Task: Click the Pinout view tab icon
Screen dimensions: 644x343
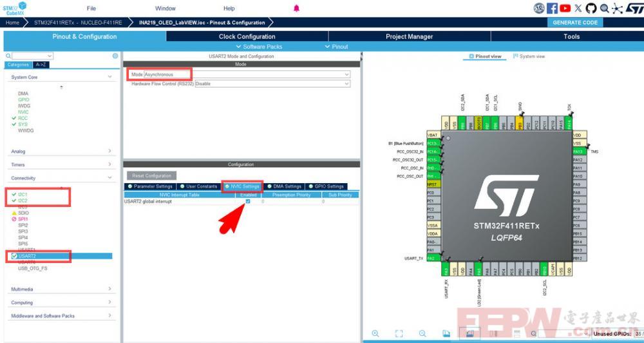Action: (471, 56)
